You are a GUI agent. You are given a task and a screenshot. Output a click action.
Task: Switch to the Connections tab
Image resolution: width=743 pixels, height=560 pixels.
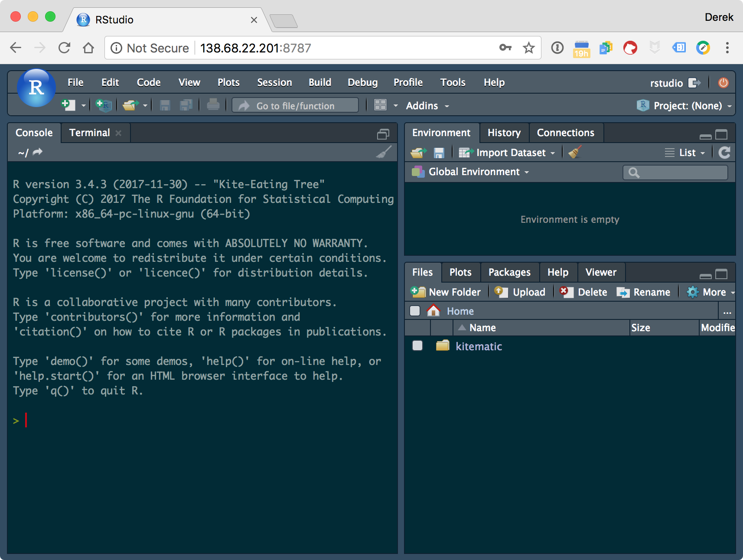pos(566,133)
